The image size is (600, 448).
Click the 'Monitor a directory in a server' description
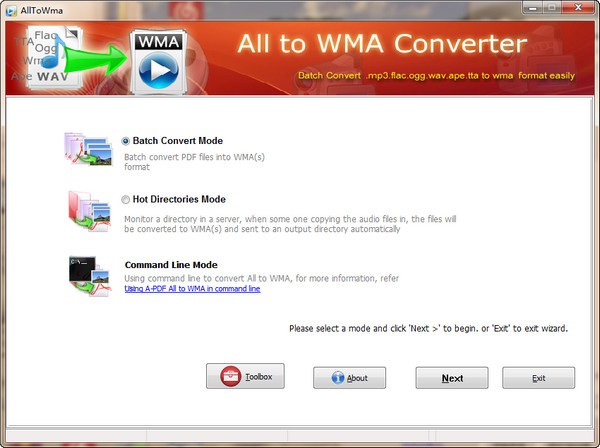[x=290, y=224]
